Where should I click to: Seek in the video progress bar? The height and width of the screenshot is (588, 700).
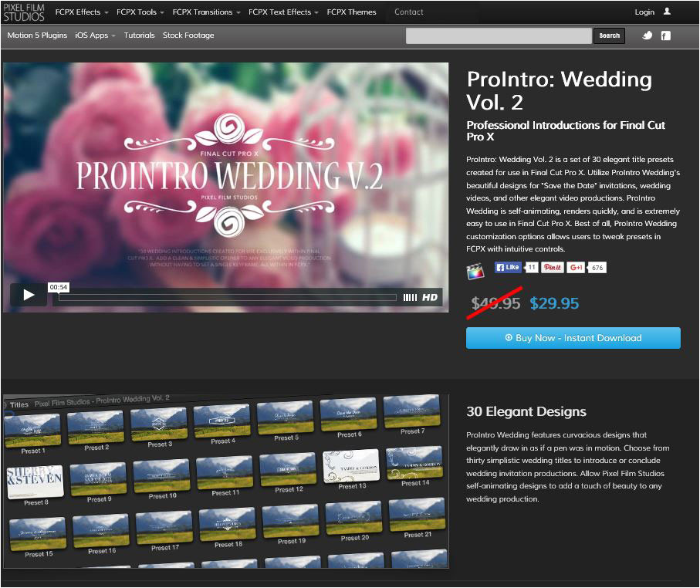(227, 297)
